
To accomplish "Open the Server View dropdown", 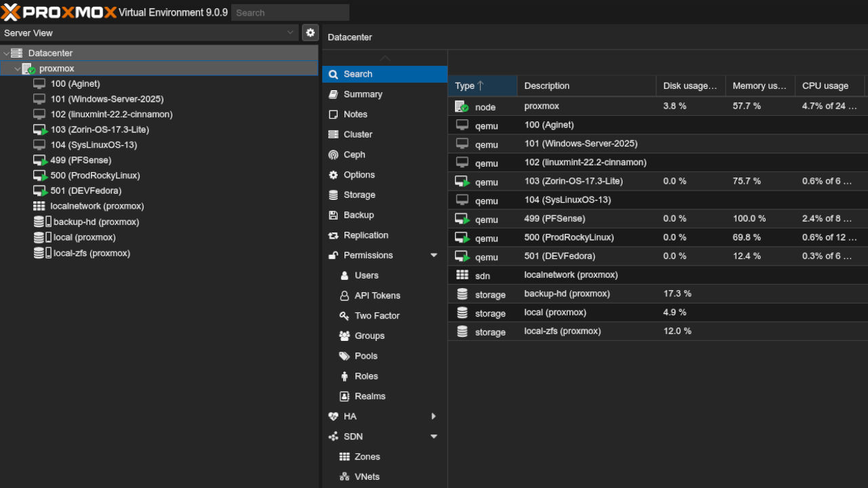I will pyautogui.click(x=290, y=33).
